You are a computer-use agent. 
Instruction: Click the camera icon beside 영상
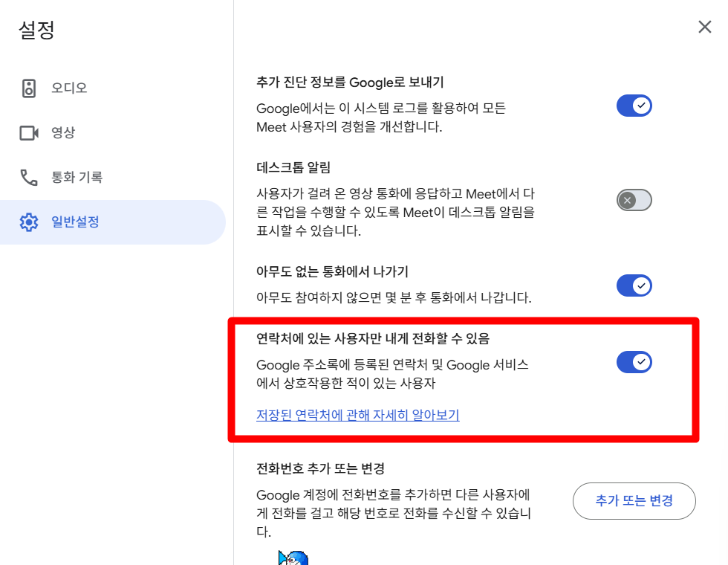29,133
